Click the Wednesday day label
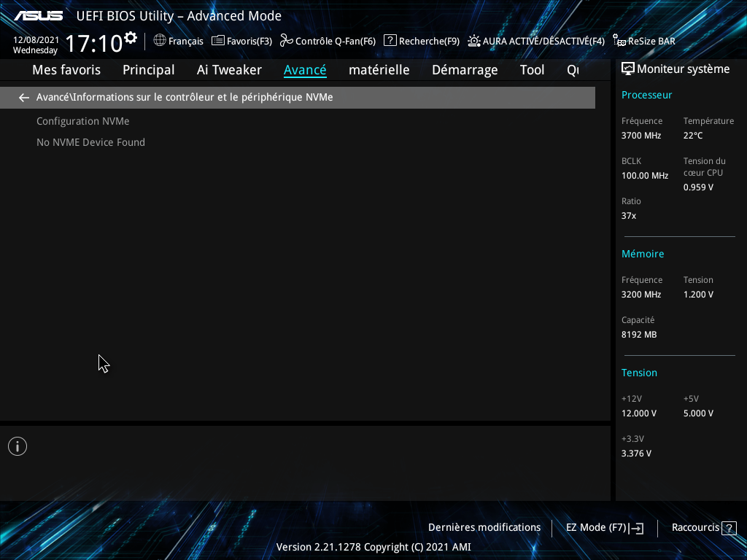This screenshot has width=747, height=560. click(x=35, y=50)
